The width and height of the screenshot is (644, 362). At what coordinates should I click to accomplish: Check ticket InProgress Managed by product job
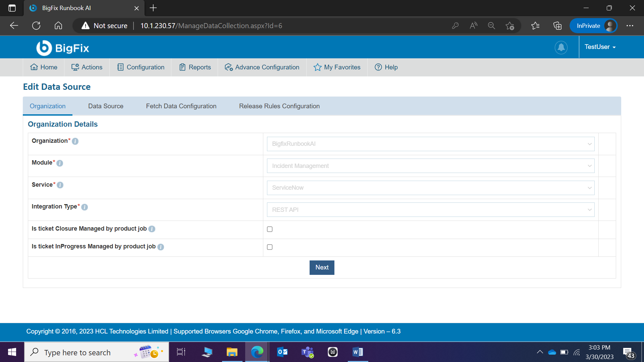[x=270, y=247]
